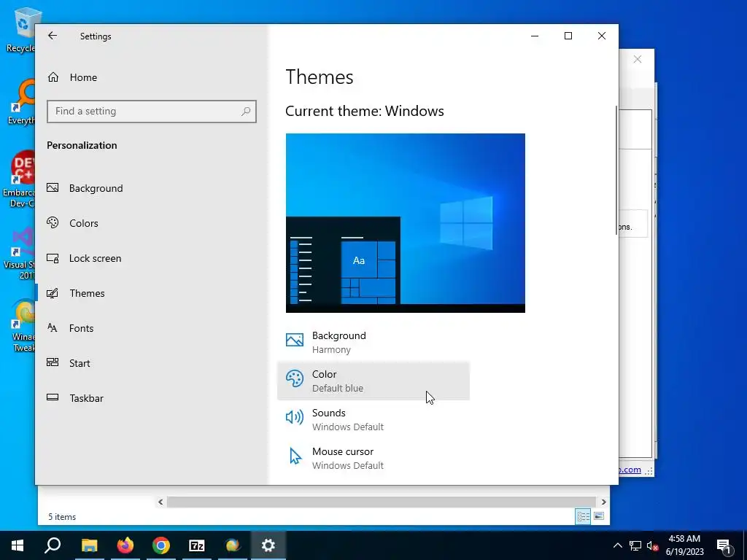
Task: Click the Colors palette icon in sidebar
Action: tap(53, 222)
